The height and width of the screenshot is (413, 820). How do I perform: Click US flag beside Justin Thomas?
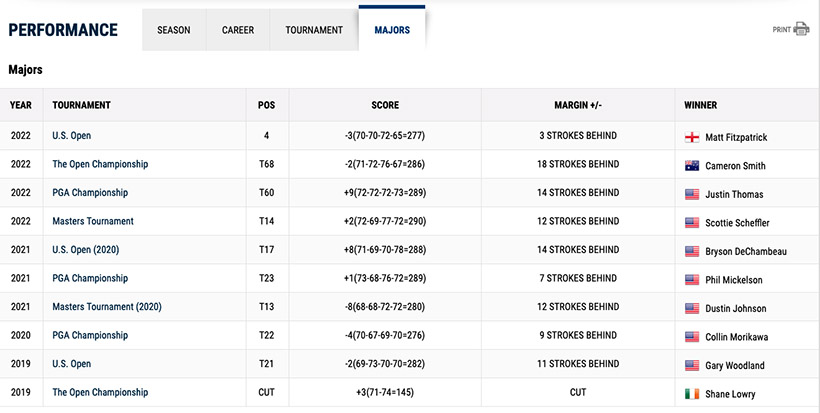pyautogui.click(x=691, y=193)
